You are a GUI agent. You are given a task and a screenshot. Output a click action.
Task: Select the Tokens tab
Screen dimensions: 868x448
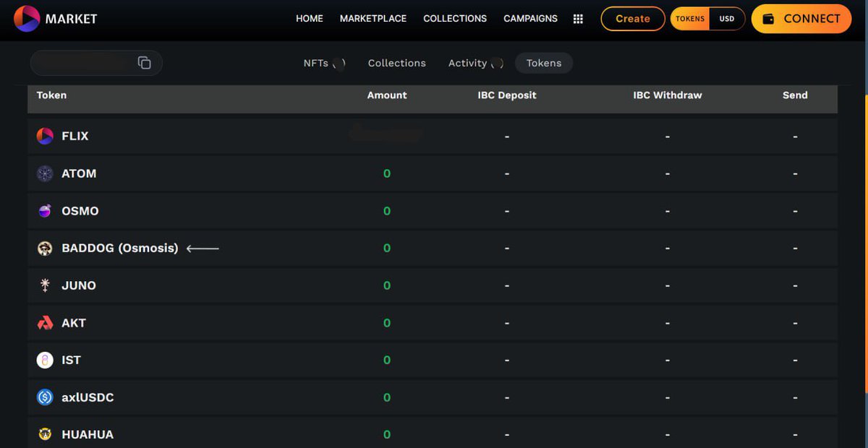point(544,63)
